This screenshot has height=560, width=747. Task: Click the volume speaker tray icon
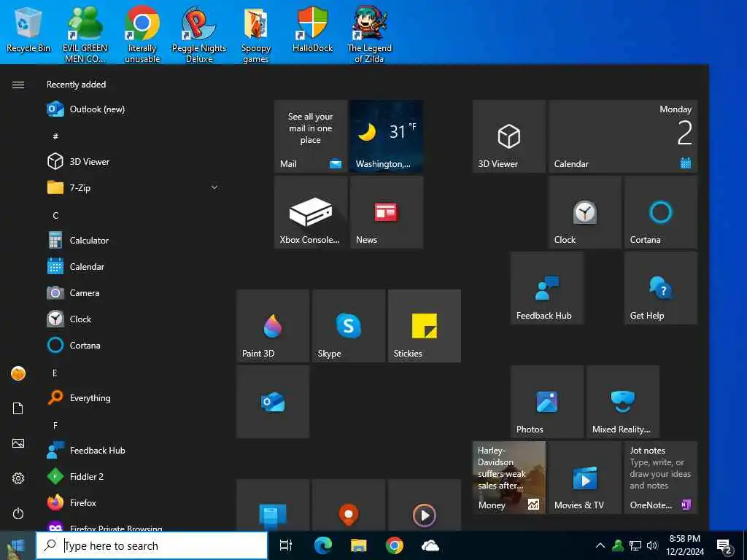652,545
